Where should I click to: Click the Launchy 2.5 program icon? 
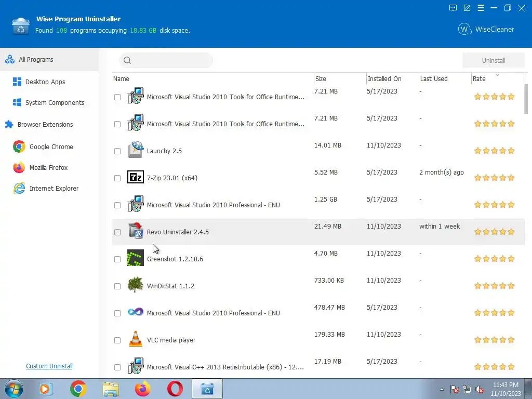point(136,150)
